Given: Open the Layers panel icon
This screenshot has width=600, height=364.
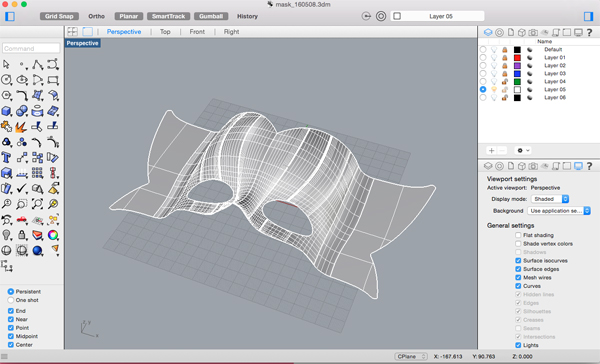Looking at the screenshot, I should coord(488,33).
